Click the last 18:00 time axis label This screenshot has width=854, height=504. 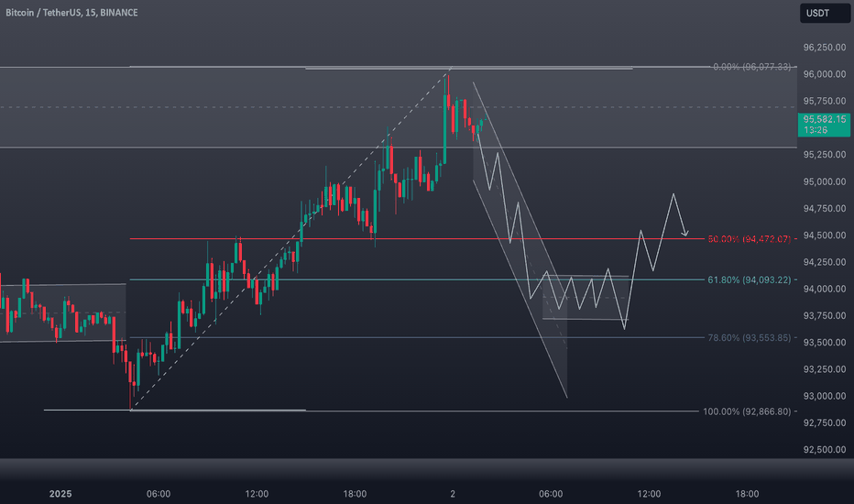748,494
